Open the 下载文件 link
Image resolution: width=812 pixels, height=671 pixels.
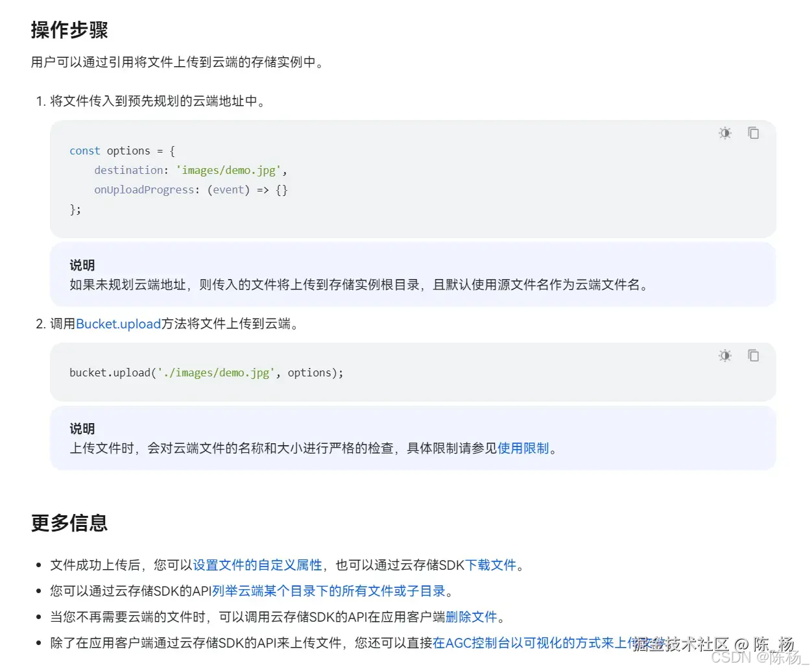[491, 565]
